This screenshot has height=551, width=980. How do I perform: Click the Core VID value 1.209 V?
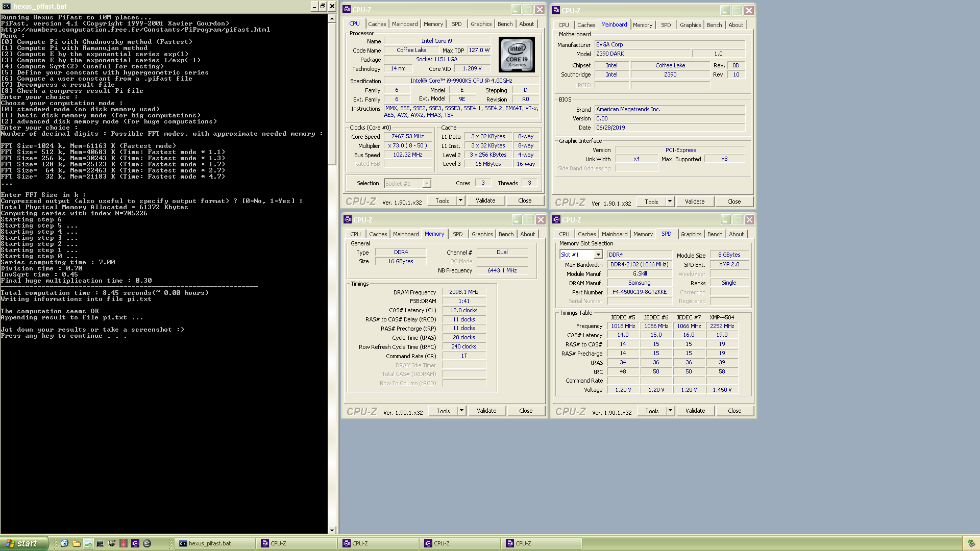(472, 68)
